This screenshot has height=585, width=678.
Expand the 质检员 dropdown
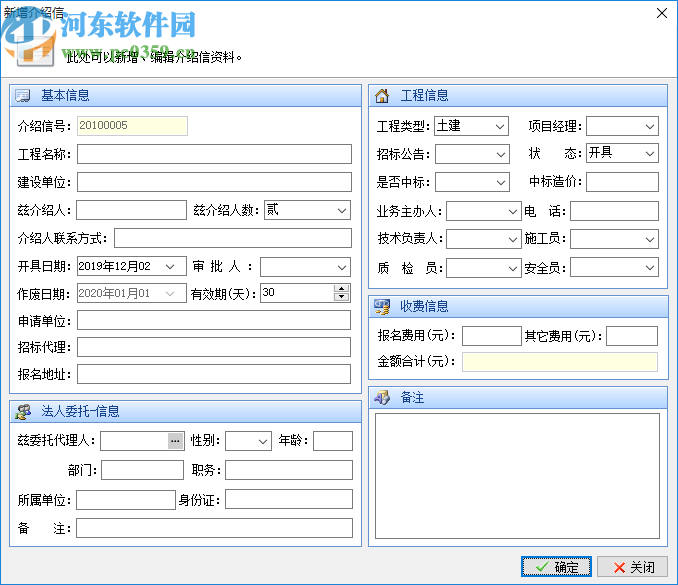(483, 268)
